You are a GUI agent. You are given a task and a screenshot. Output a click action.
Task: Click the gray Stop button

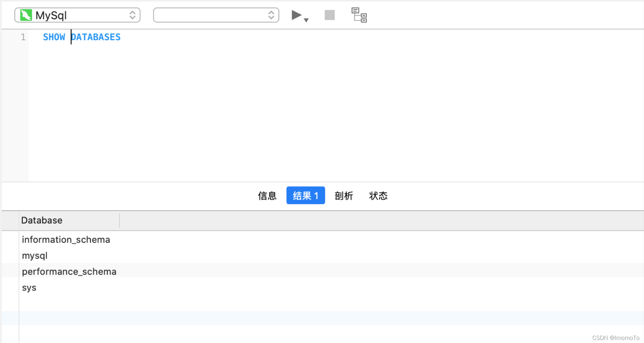tap(329, 15)
